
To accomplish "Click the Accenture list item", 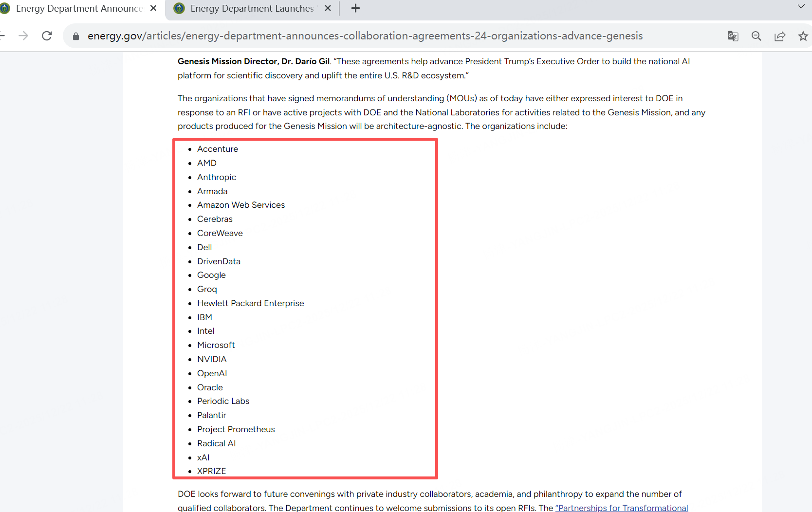I will 218,149.
